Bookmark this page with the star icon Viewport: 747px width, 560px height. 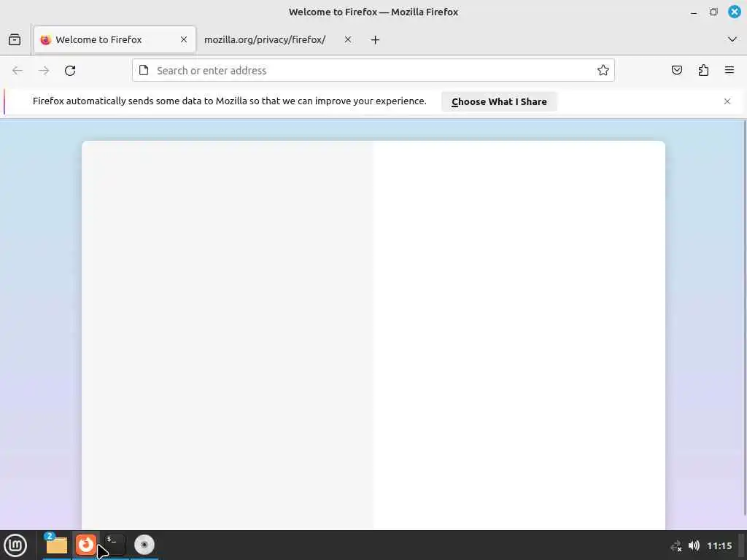click(603, 71)
